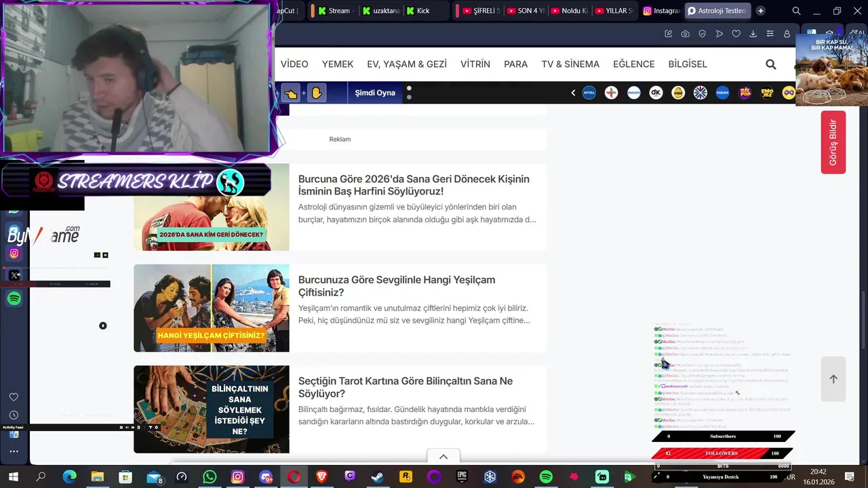The width and height of the screenshot is (868, 488).
Task: Click the BilPop brand logo
Action: click(x=745, y=93)
